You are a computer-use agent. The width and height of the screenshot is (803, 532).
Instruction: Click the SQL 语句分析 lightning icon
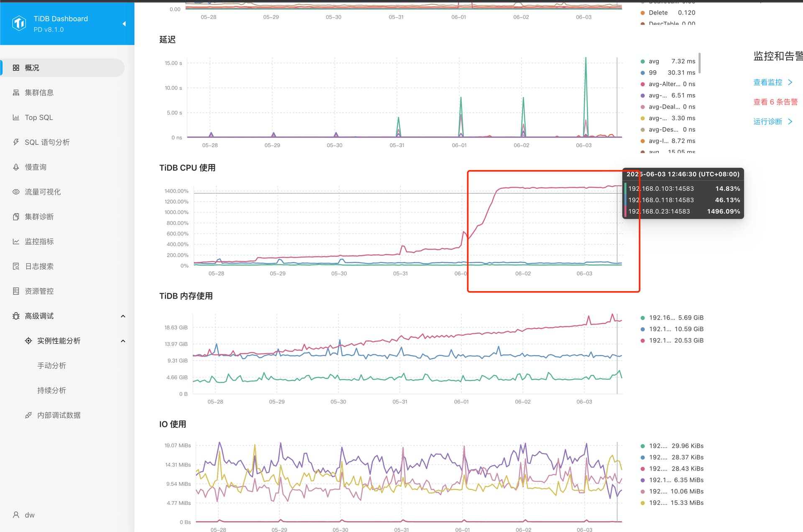(16, 142)
